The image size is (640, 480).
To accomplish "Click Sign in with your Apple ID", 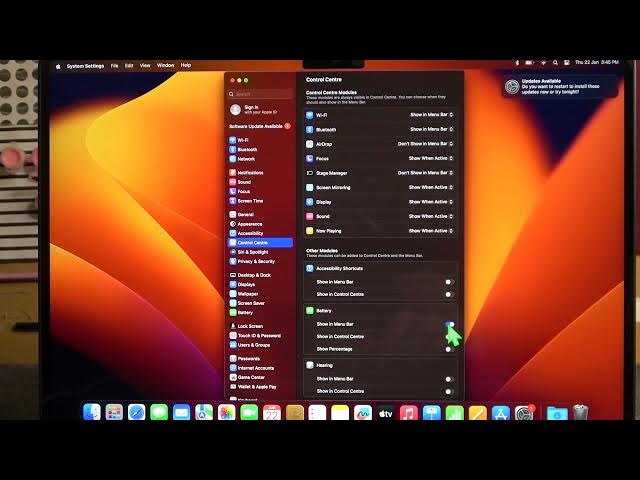I will coord(260,109).
